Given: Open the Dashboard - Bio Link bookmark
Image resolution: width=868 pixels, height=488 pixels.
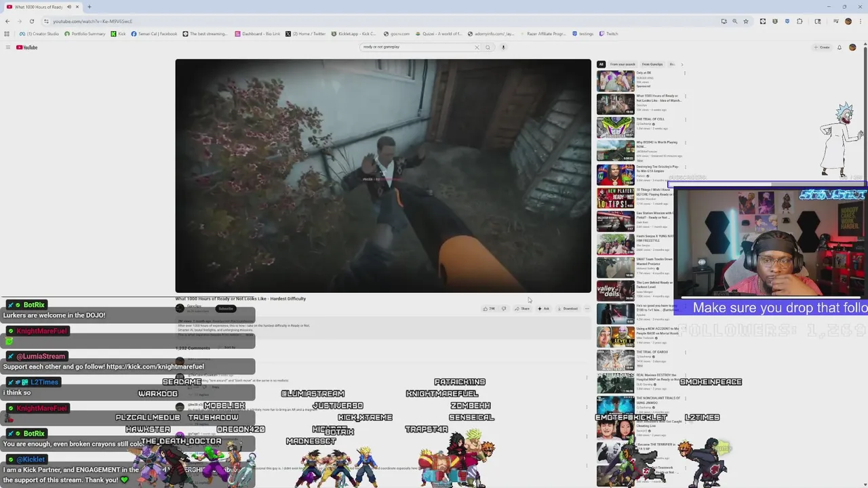Looking at the screenshot, I should tap(258, 34).
